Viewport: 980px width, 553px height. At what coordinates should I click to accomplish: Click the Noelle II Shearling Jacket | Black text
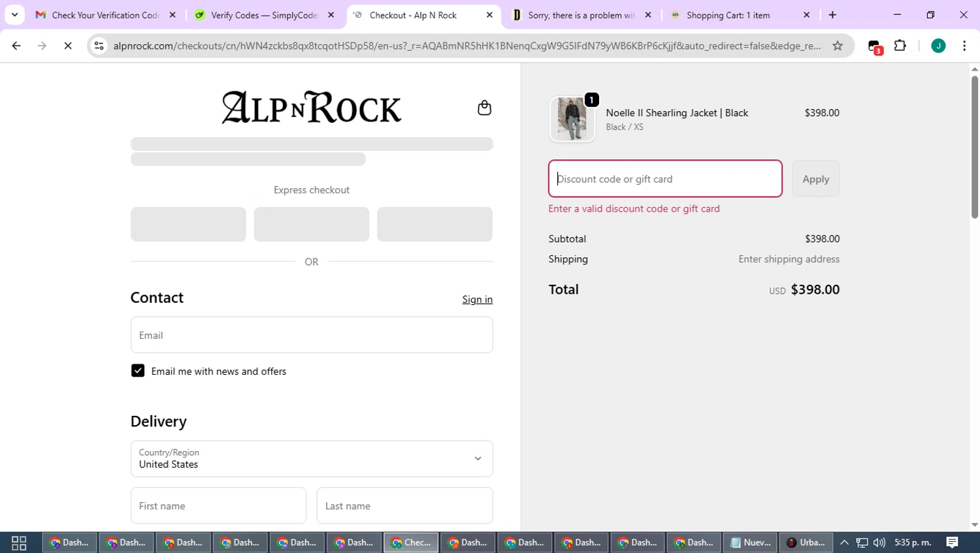(x=677, y=113)
